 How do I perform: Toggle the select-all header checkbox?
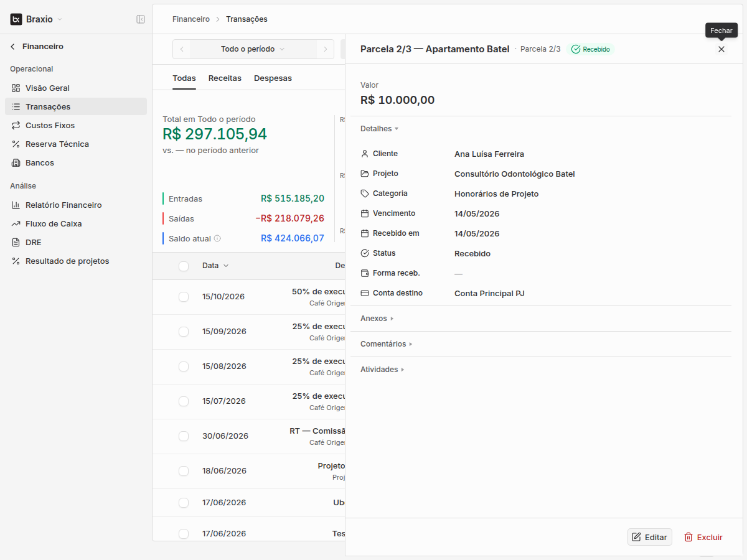184,266
